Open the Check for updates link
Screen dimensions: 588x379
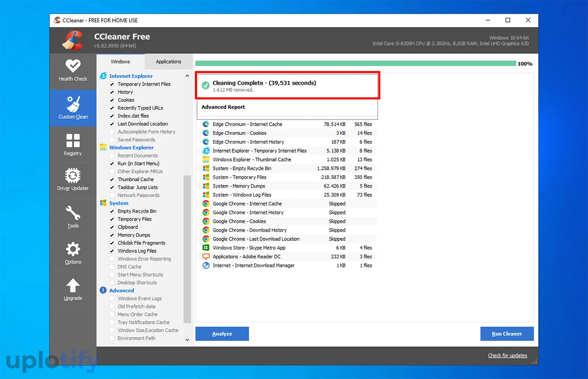tap(508, 356)
